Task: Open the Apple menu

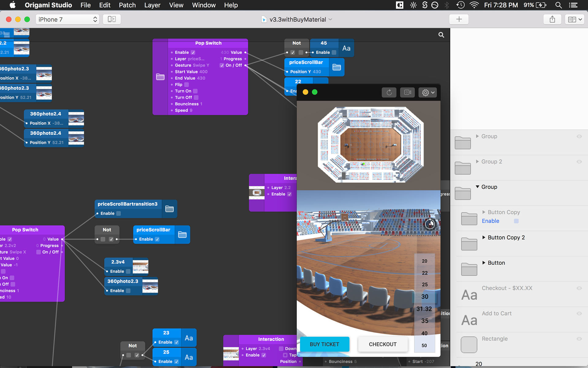Action: pyautogui.click(x=12, y=5)
